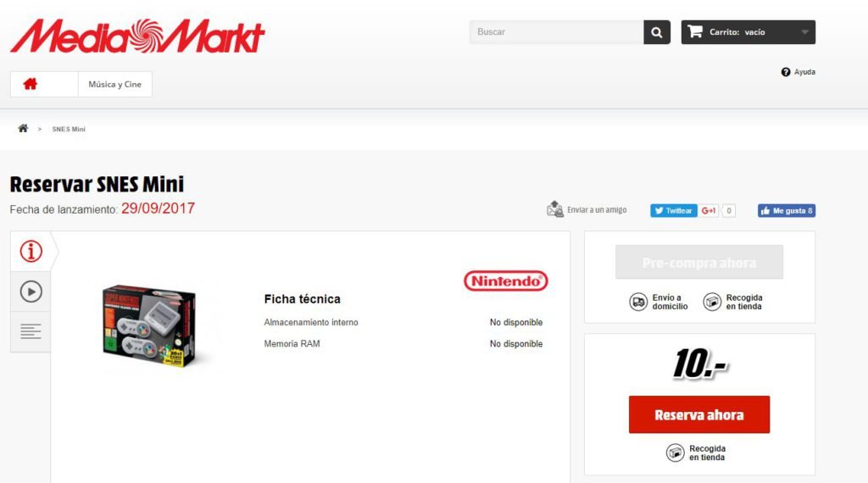Click the Ayuda help icon

pos(786,72)
